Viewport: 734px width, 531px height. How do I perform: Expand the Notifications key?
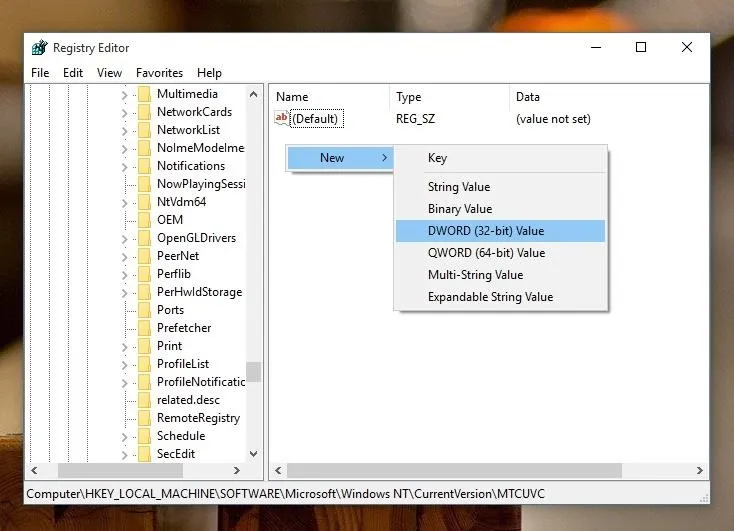tap(124, 167)
